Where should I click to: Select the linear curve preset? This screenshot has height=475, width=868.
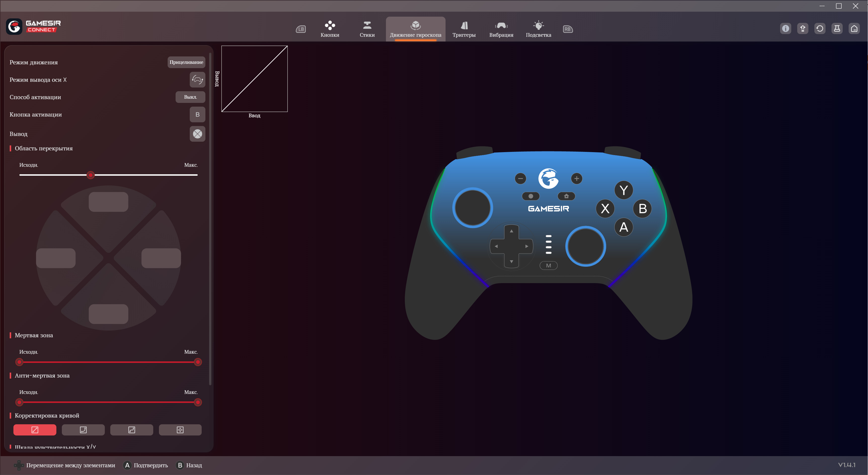click(35, 430)
